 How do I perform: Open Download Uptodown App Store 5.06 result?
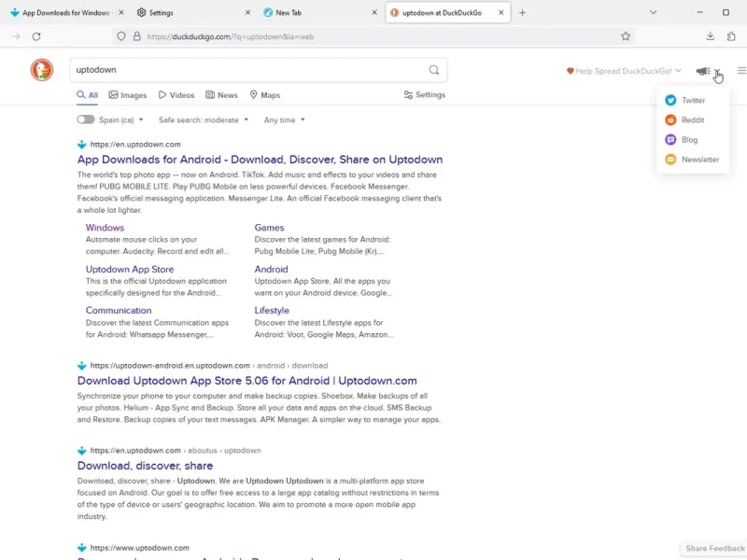tap(247, 381)
